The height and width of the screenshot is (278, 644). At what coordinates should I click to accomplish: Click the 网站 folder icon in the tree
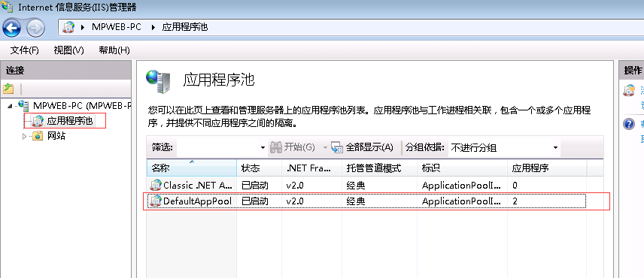pyautogui.click(x=38, y=136)
